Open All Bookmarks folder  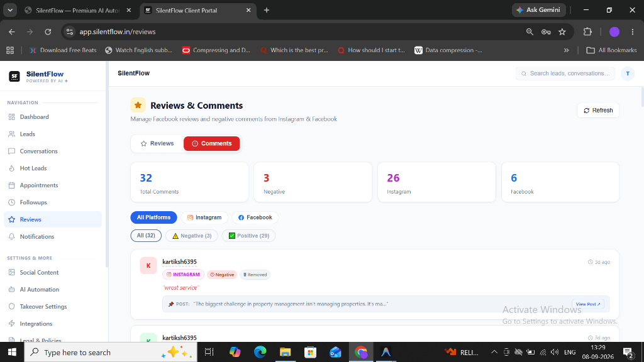click(x=611, y=50)
